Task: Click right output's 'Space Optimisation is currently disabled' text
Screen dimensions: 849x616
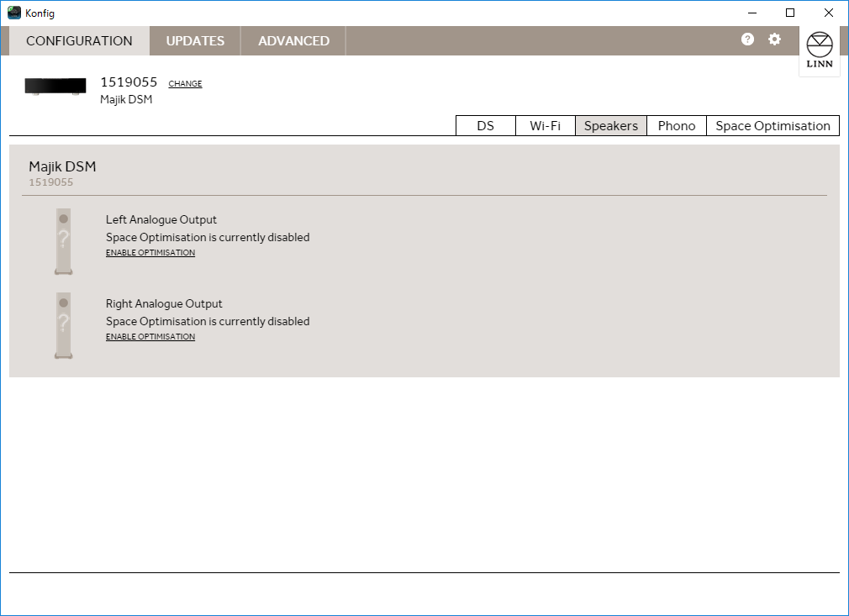Action: pyautogui.click(x=208, y=321)
